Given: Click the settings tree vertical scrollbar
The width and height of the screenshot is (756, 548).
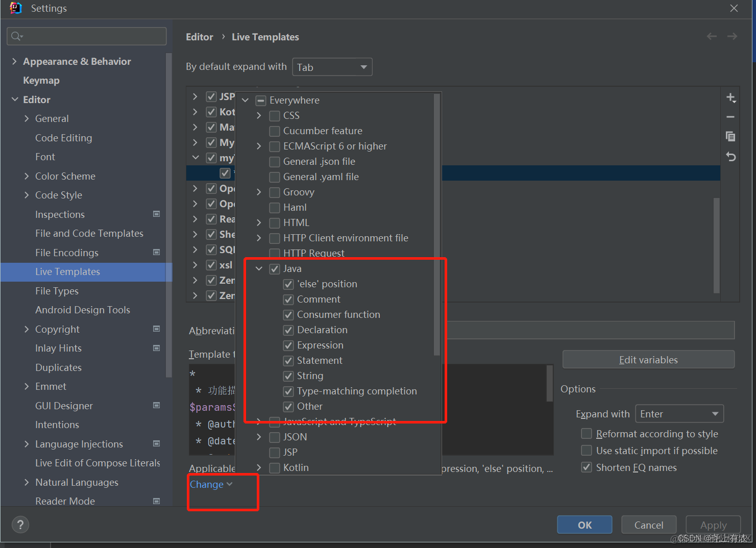Looking at the screenshot, I should pyautogui.click(x=168, y=214).
